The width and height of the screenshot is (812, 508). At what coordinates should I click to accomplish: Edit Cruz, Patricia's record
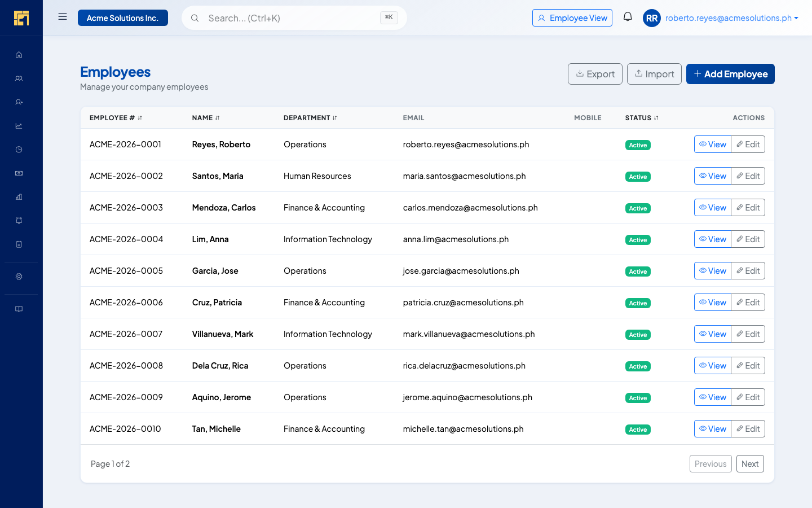coord(748,303)
